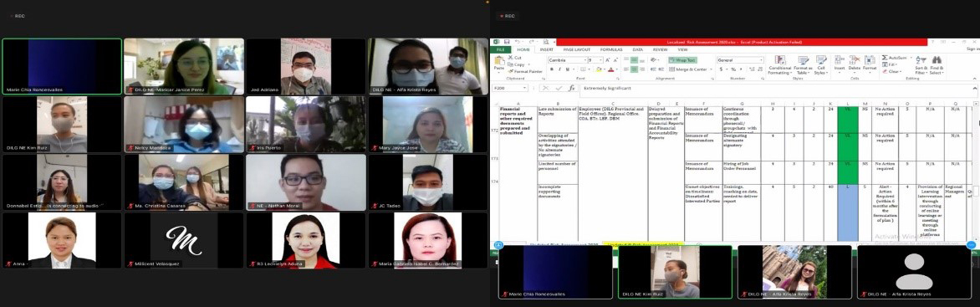Image resolution: width=980 pixels, height=307 pixels.
Task: Click the Paste clipboard icon
Action: tap(498, 61)
